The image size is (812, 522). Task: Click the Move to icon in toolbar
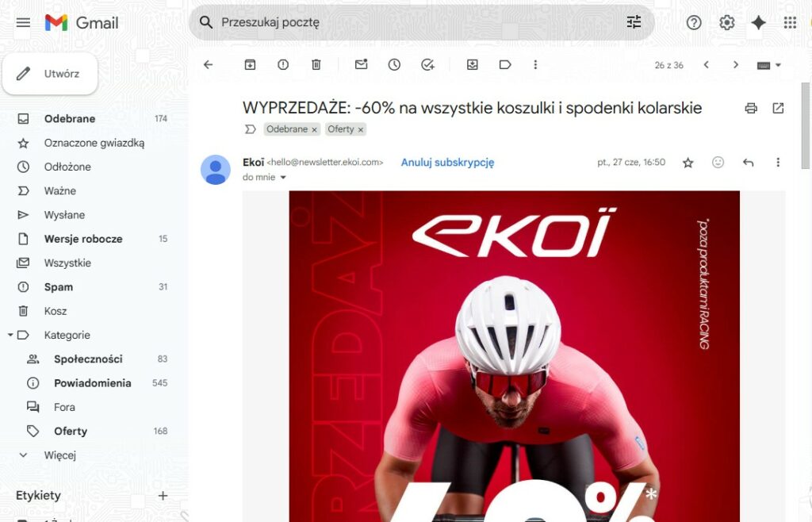473,65
